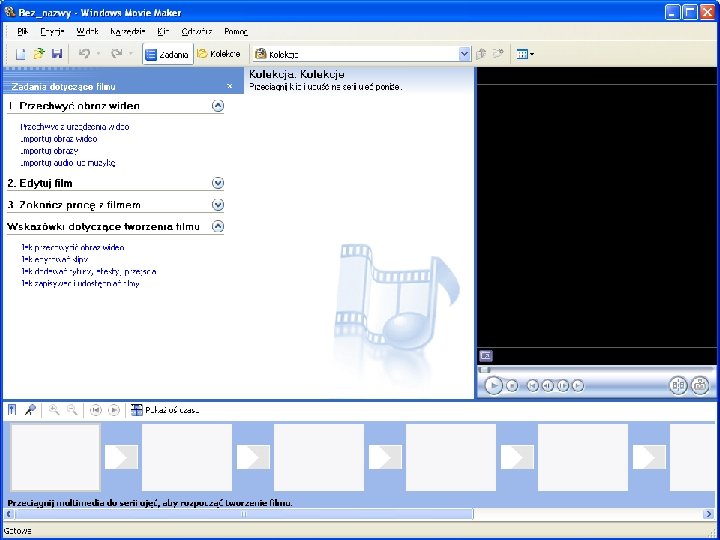Open the Klip menu
The height and width of the screenshot is (540, 720).
(x=163, y=32)
